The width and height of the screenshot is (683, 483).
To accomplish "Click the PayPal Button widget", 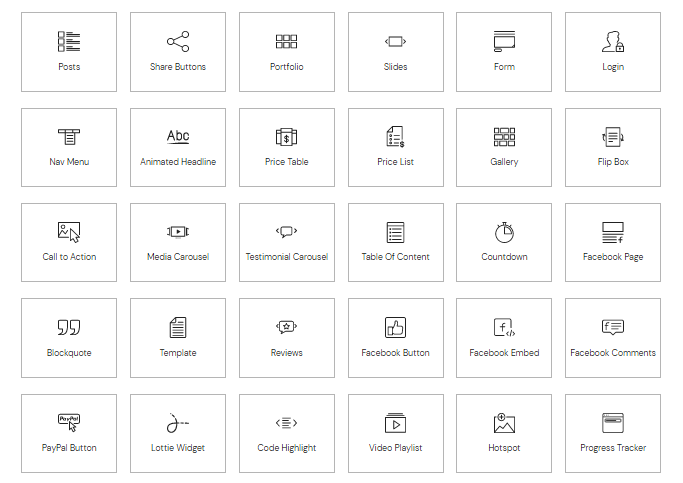I will 69,433.
